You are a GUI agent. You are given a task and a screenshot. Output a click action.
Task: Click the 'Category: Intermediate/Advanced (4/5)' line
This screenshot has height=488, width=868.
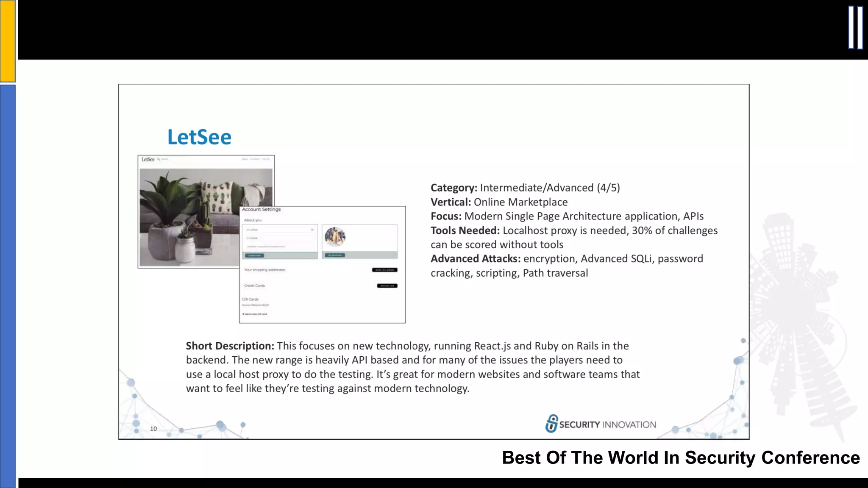point(525,188)
